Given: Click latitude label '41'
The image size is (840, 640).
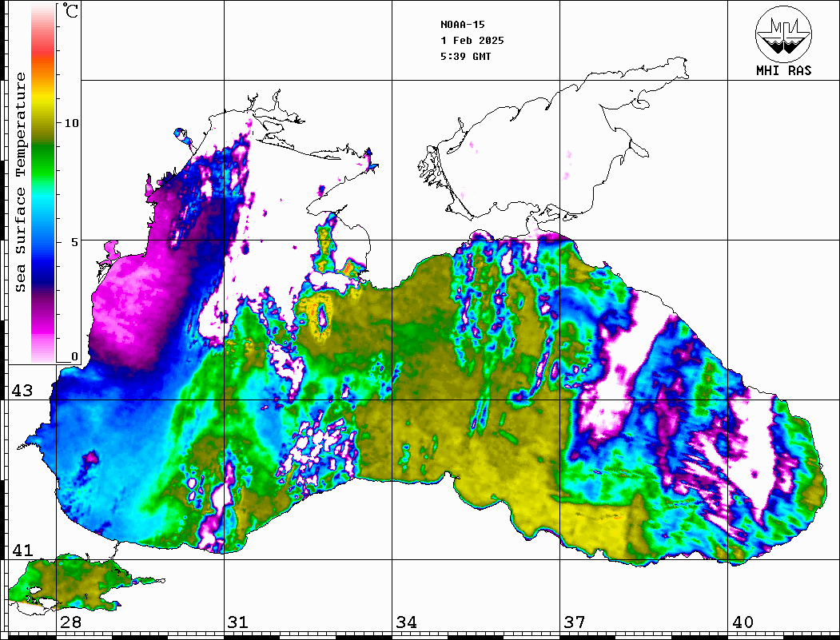Looking at the screenshot, I should tap(22, 550).
